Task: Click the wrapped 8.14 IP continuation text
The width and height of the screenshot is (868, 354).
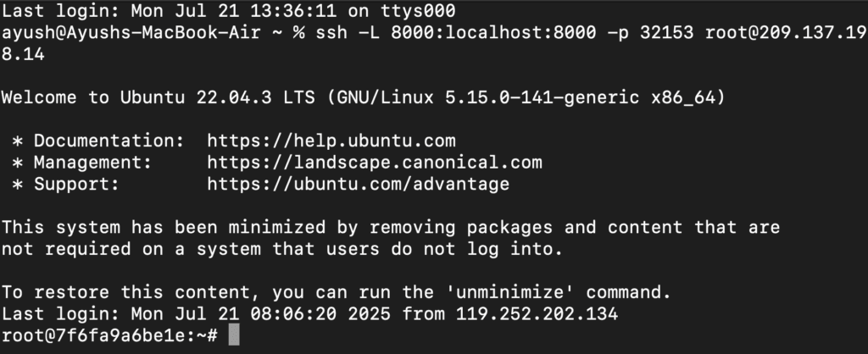Action: tap(23, 54)
